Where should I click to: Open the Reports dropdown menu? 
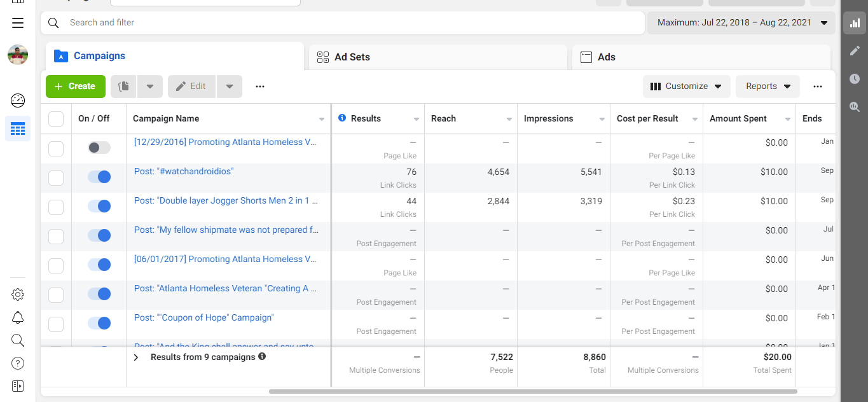(768, 87)
